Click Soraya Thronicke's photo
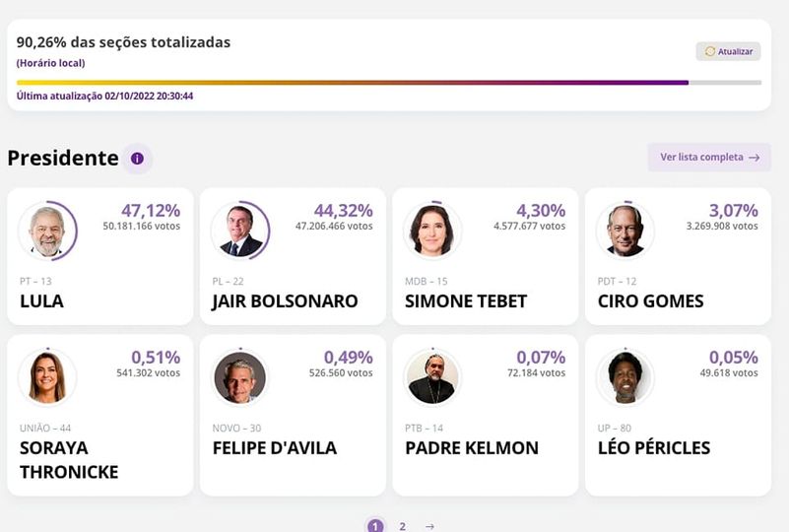The width and height of the screenshot is (789, 532). pos(46,377)
